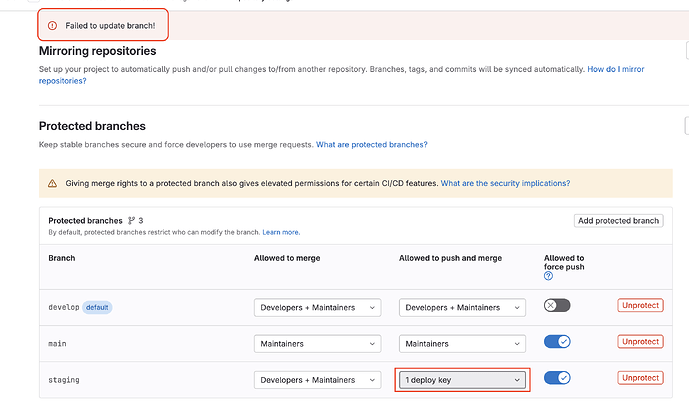Expand Allowed to merge dropdown for main
Viewport: 689px width, 405px height.
[x=317, y=343]
